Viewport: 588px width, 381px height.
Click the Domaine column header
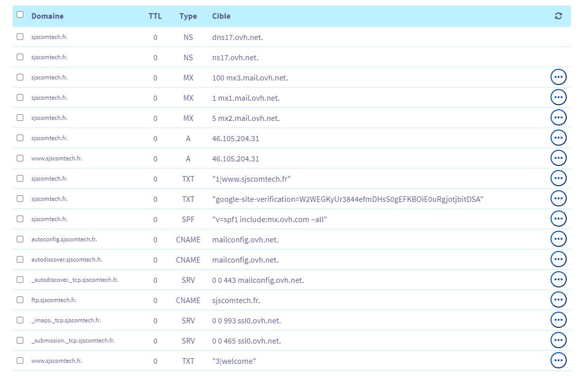pyautogui.click(x=48, y=16)
